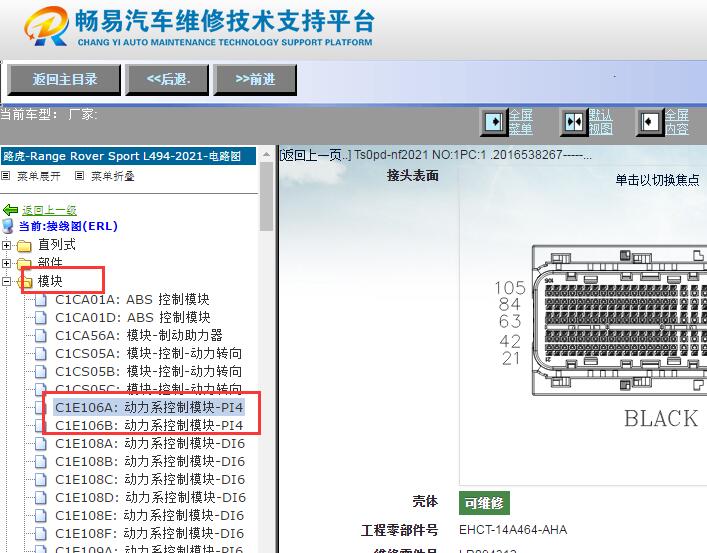Select C1E106A: 动力系控制模块-PI4

[x=149, y=407]
